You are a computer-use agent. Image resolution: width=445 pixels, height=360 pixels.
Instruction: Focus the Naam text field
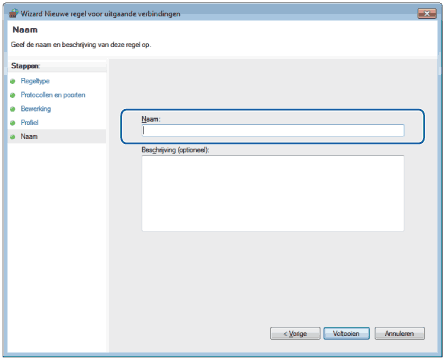[x=273, y=130]
